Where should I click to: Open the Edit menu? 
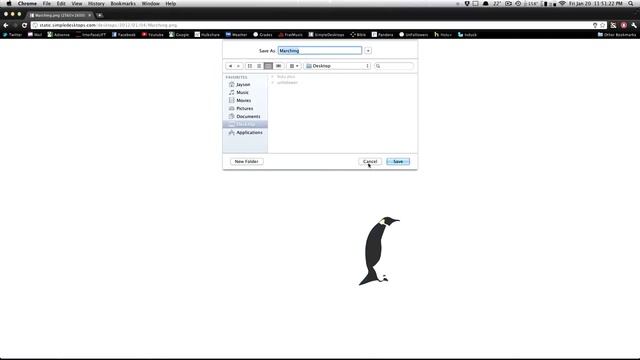tap(61, 4)
